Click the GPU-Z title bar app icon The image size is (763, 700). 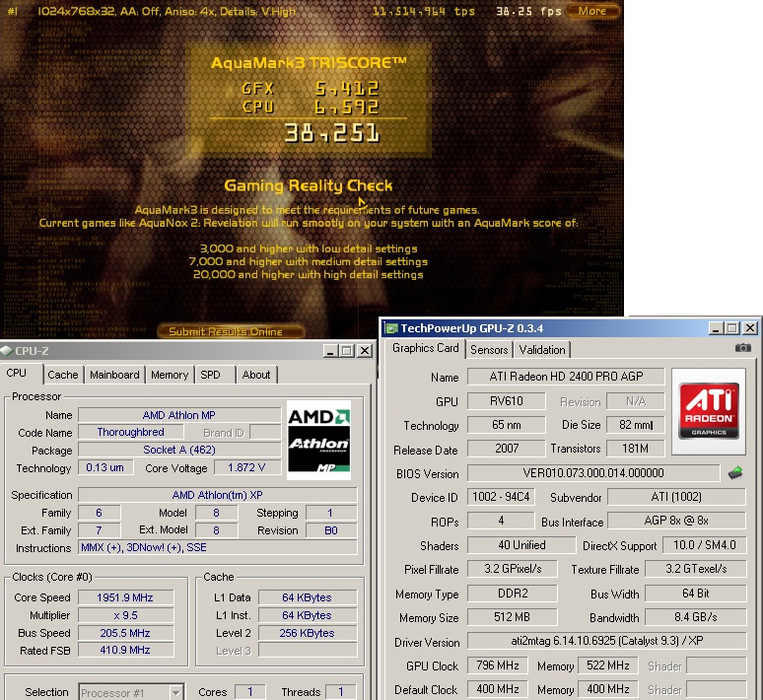[x=390, y=328]
